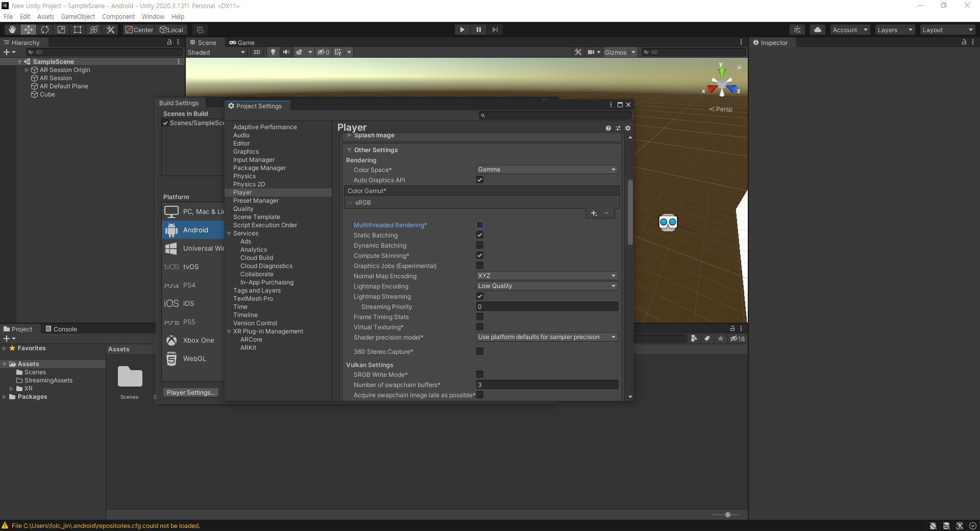Viewport: 980px width, 531px height.
Task: Click Player preset sliders icon
Action: [x=618, y=128]
